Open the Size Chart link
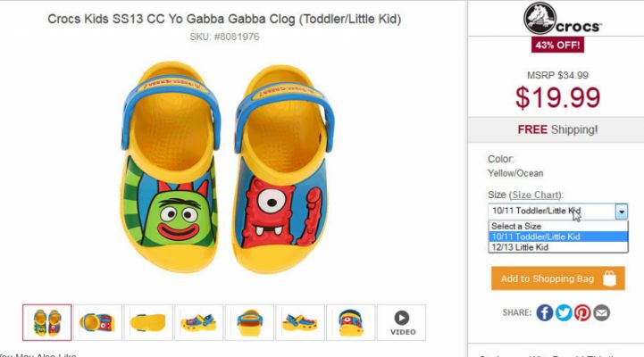Screen dimensions: 644x357 coord(536,195)
